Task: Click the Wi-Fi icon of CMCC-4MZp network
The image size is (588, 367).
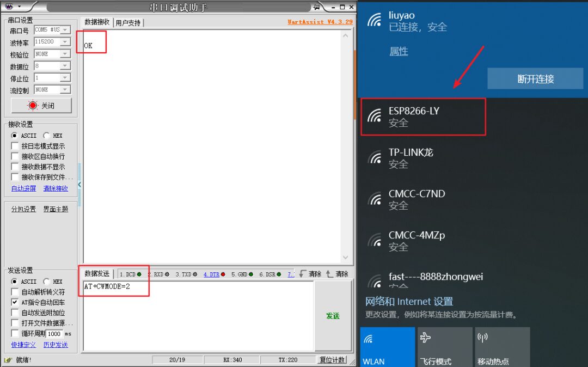Action: pos(374,240)
